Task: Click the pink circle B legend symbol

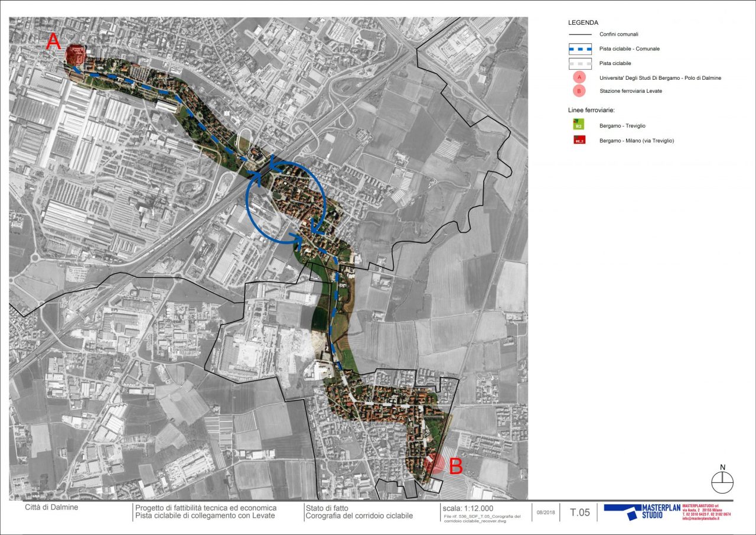Action: coord(579,91)
